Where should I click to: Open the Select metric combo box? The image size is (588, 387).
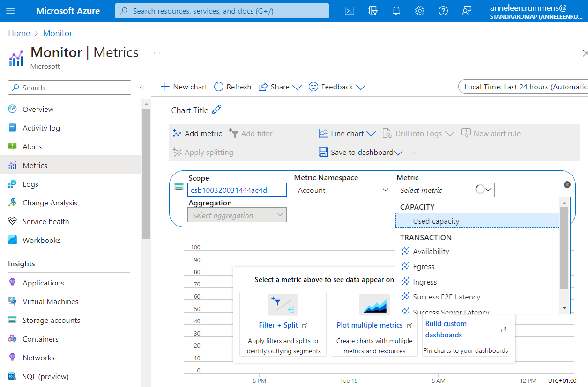coord(445,190)
